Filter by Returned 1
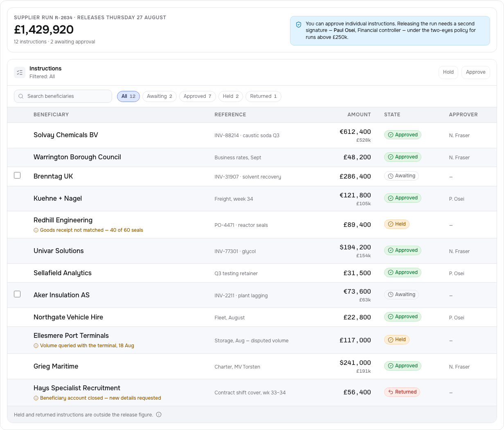 tap(263, 96)
